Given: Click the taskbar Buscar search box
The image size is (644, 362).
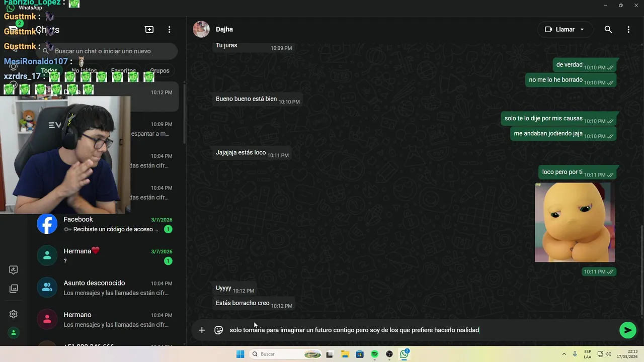Looking at the screenshot, I should (286, 354).
